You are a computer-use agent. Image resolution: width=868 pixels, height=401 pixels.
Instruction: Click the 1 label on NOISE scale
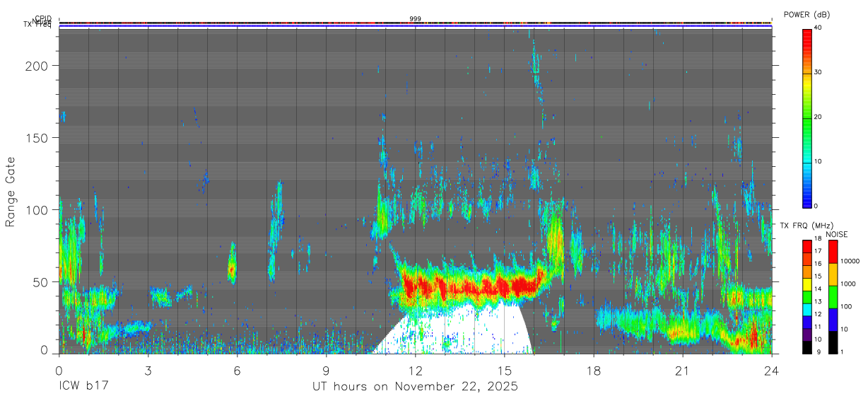click(840, 352)
